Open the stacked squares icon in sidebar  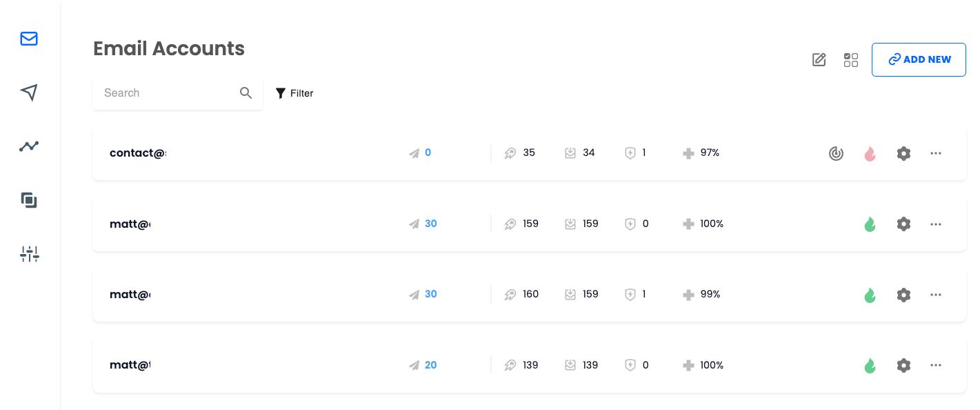(29, 200)
